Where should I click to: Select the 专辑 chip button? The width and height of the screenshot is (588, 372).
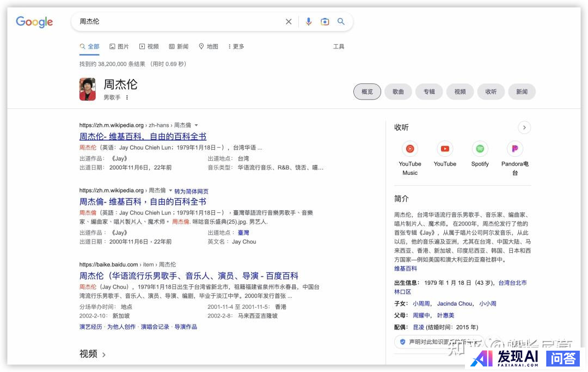point(429,92)
